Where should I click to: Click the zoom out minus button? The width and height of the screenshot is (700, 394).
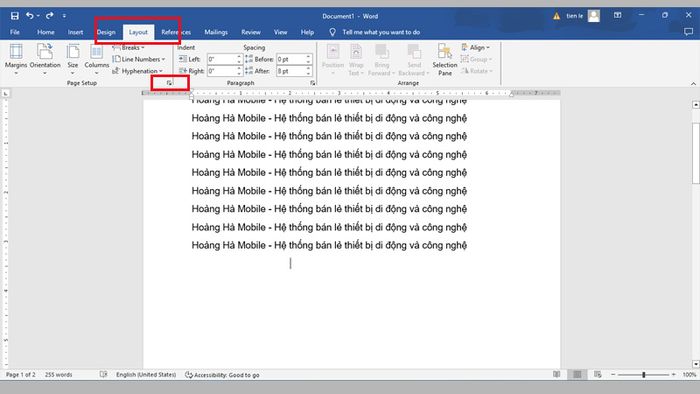click(x=613, y=375)
